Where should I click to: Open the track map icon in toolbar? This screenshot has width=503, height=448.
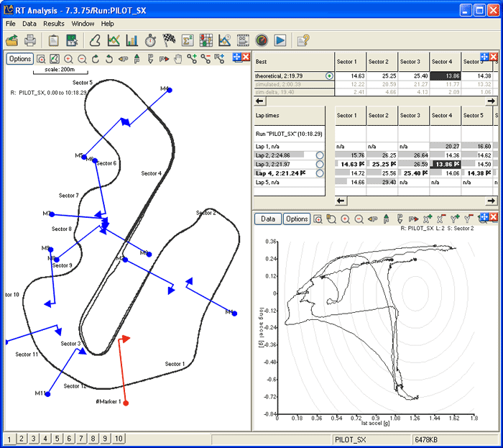93,40
